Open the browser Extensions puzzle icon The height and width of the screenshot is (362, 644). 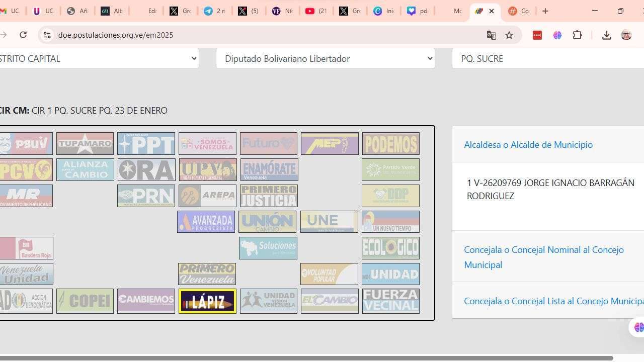click(577, 35)
